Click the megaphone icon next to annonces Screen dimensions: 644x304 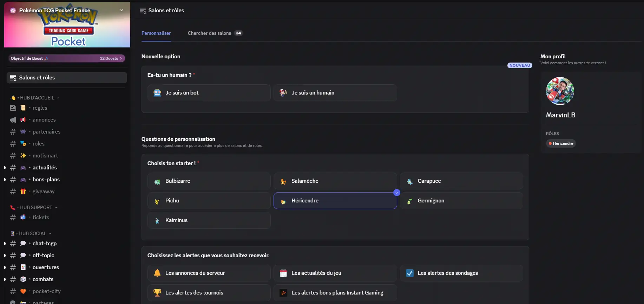13,120
